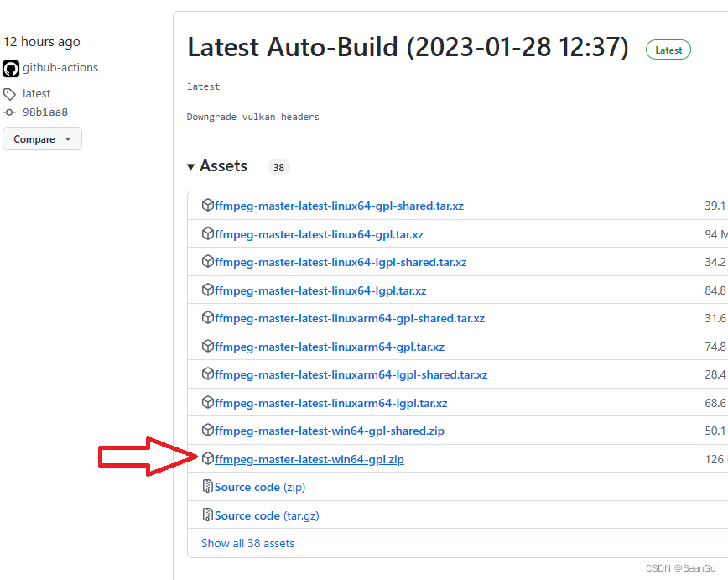Click file icon beside Source code (tar.gz)
The image size is (728, 580).
click(207, 515)
